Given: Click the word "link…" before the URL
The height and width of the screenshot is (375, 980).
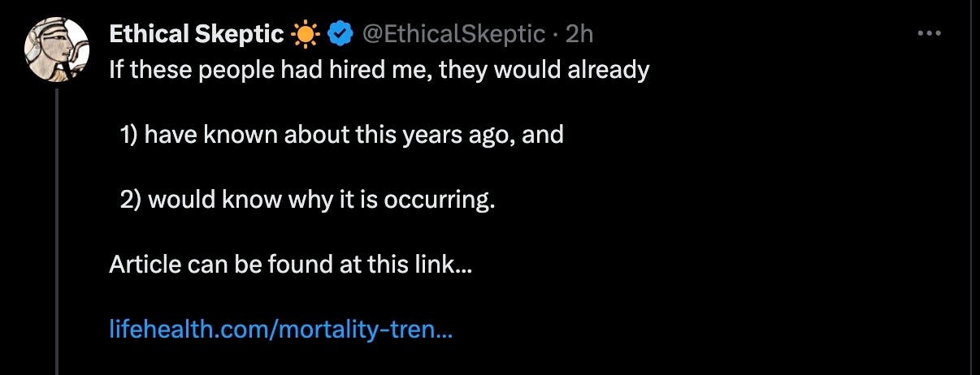Looking at the screenshot, I should point(448,265).
